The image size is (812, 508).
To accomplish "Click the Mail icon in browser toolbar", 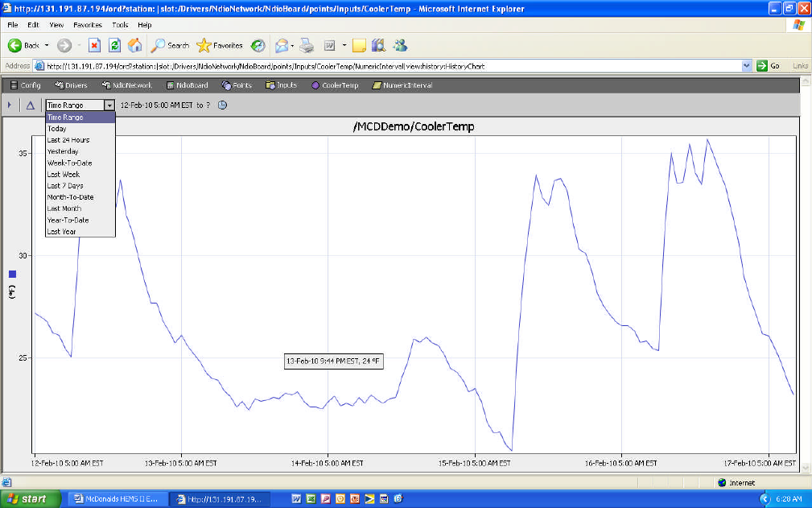I will [x=281, y=45].
